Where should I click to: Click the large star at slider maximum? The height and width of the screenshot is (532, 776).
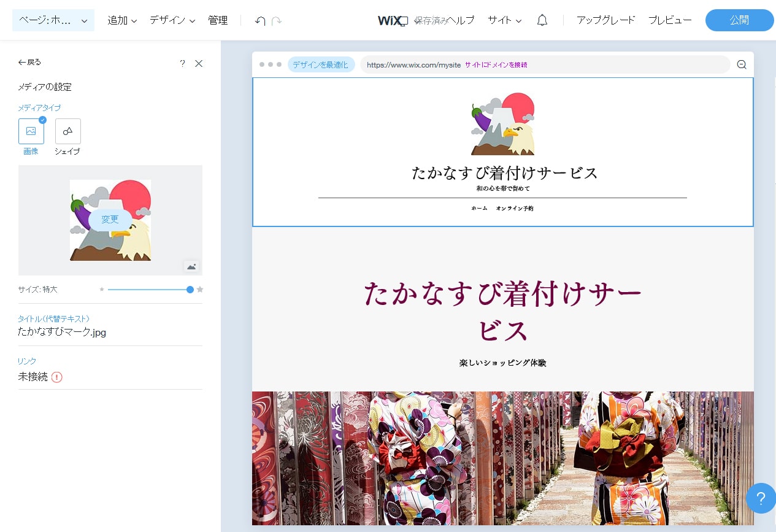coord(200,289)
